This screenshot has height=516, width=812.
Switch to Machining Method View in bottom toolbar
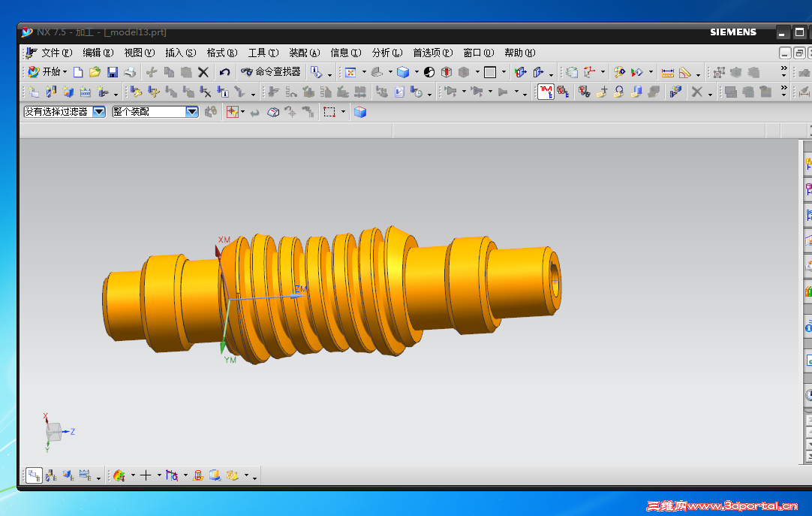(85, 475)
